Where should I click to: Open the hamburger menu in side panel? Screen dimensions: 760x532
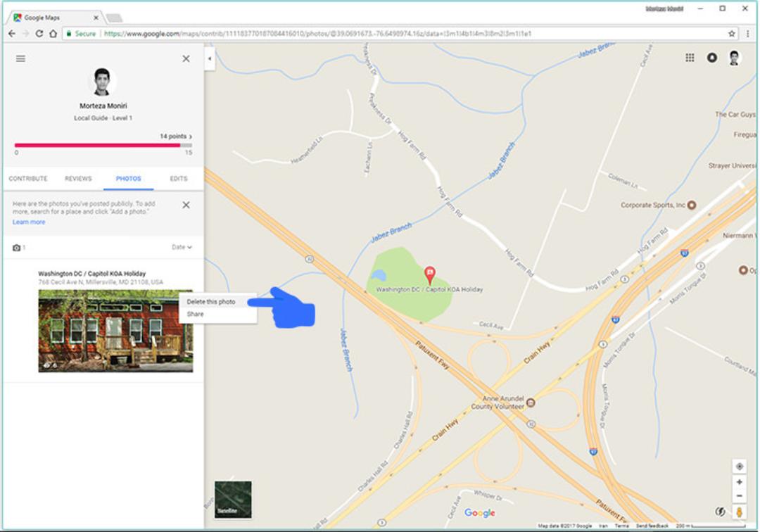20,58
